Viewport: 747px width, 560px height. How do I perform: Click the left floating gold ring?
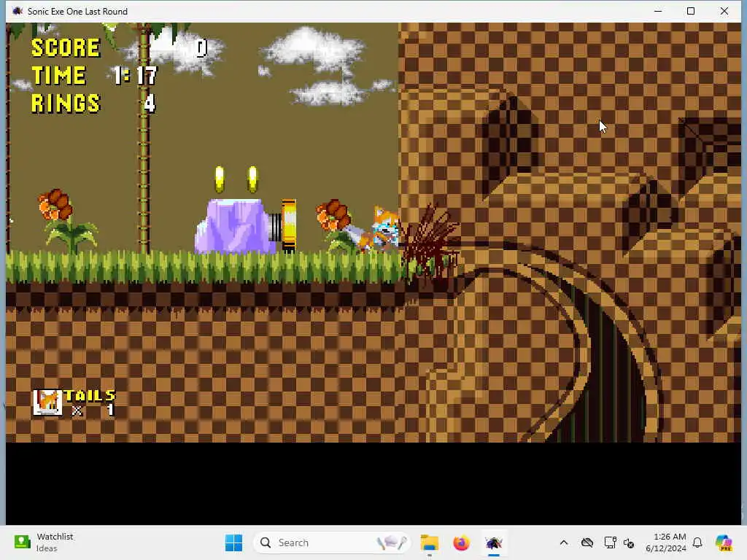click(x=219, y=179)
